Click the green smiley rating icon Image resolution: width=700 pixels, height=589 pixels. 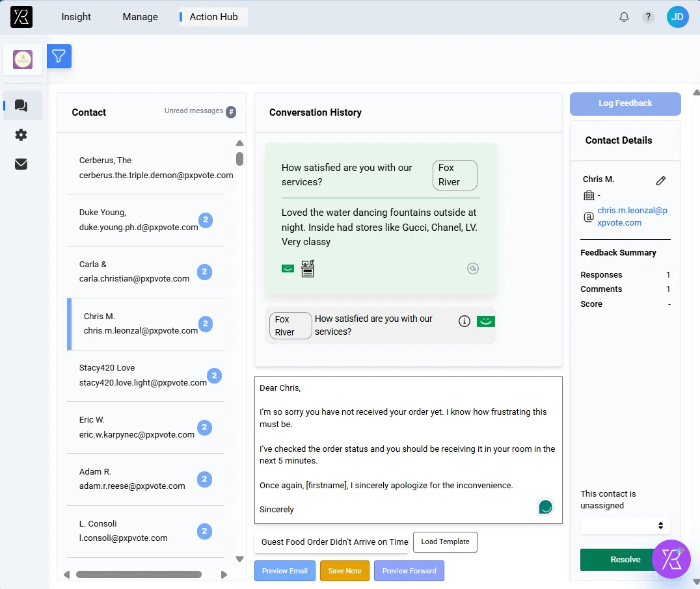tap(485, 321)
